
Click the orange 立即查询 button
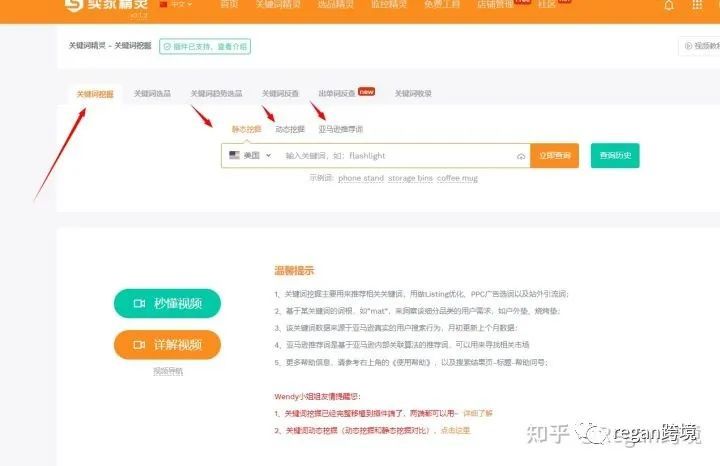point(555,156)
